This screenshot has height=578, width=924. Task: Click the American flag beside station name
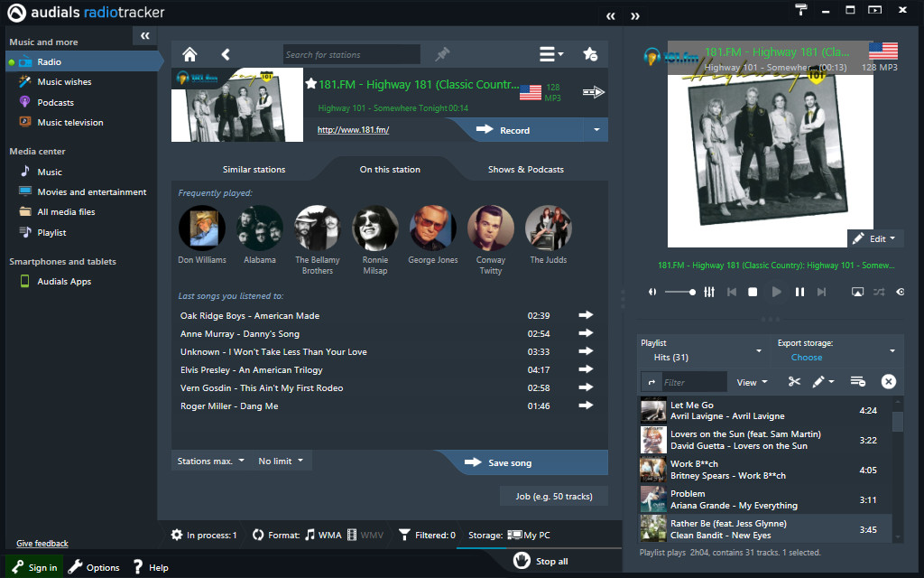(x=531, y=93)
